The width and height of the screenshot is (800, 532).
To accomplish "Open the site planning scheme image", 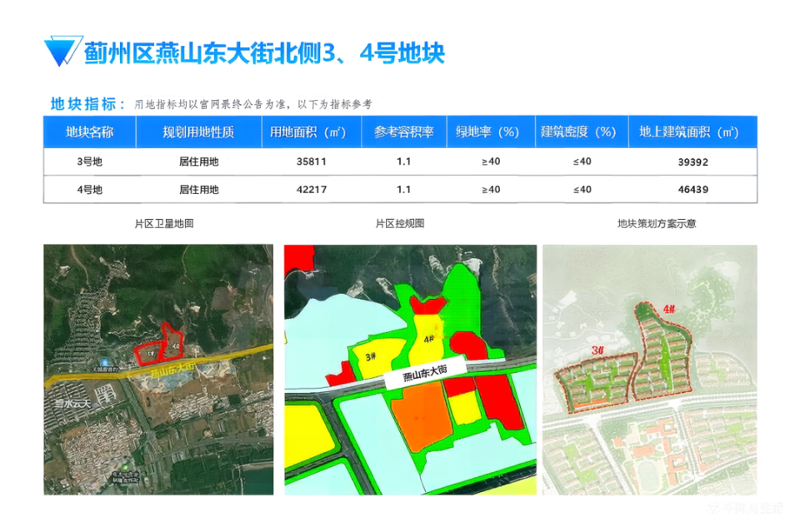I will (x=649, y=370).
